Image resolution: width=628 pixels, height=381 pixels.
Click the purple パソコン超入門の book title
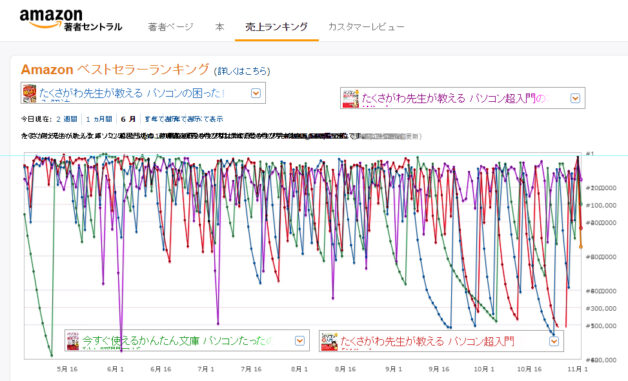tap(455, 99)
